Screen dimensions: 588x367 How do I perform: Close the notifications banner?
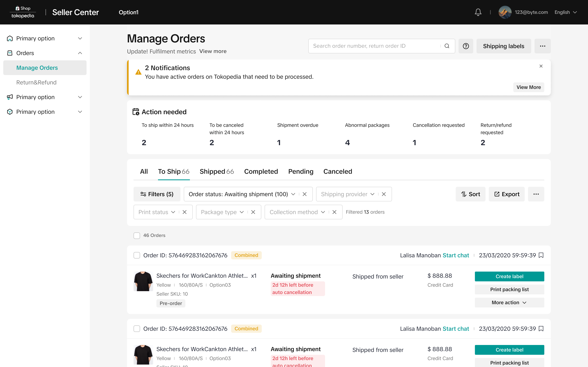click(541, 66)
